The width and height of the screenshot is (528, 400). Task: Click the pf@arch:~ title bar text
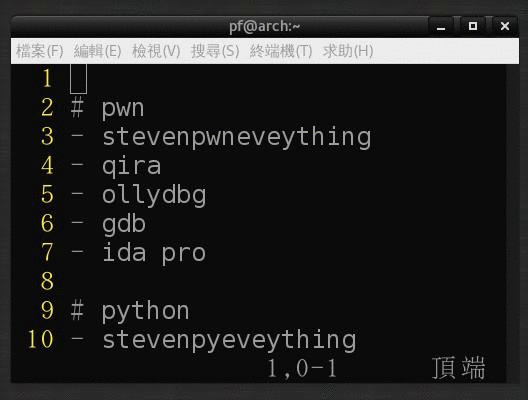pyautogui.click(x=264, y=26)
